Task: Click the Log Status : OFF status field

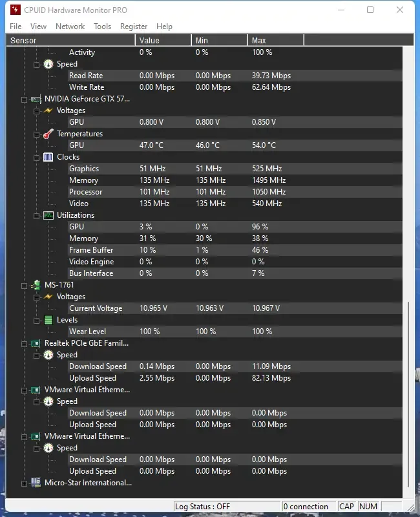Action: tap(227, 507)
